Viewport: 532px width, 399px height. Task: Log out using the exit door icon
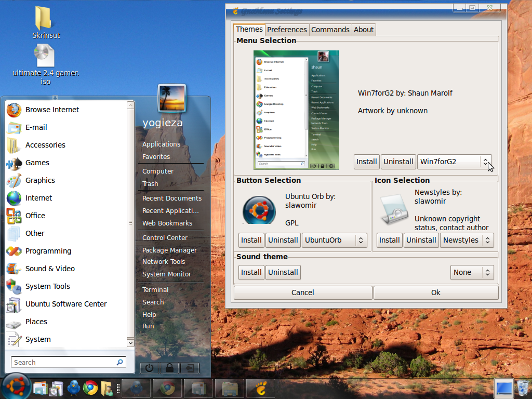coord(191,368)
